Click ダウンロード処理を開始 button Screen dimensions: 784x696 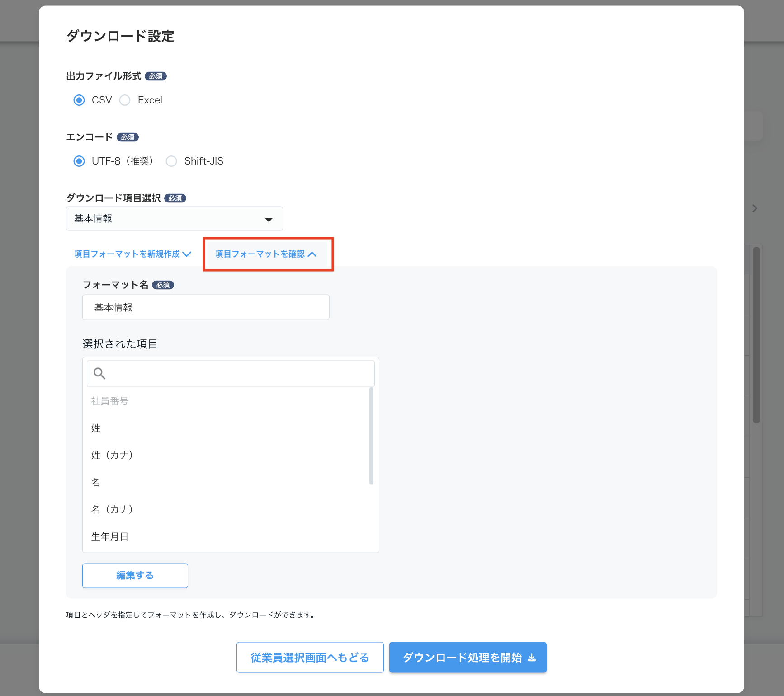click(x=468, y=658)
